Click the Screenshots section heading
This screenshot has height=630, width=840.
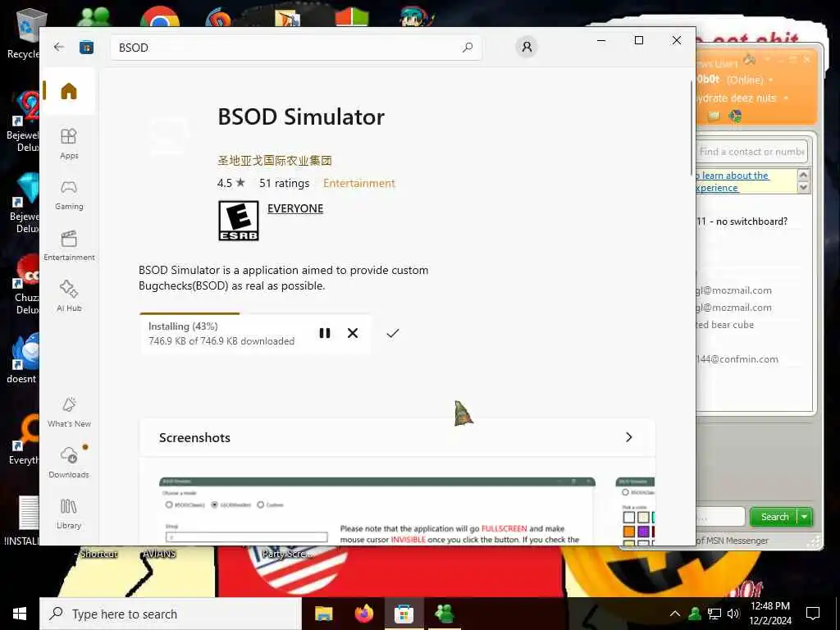coord(194,438)
